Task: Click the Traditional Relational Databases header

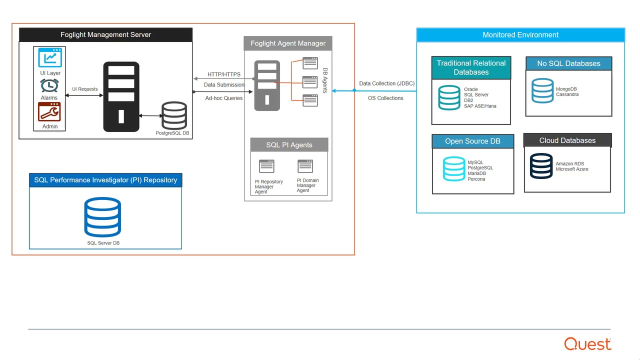Action: [471, 68]
